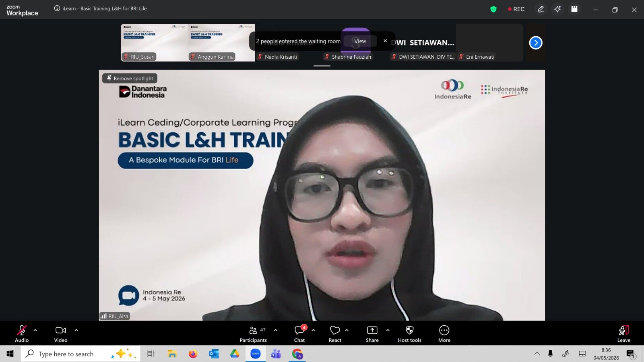Image resolution: width=644 pixels, height=362 pixels.
Task: Unmute microphone with the Audio button
Action: [22, 333]
